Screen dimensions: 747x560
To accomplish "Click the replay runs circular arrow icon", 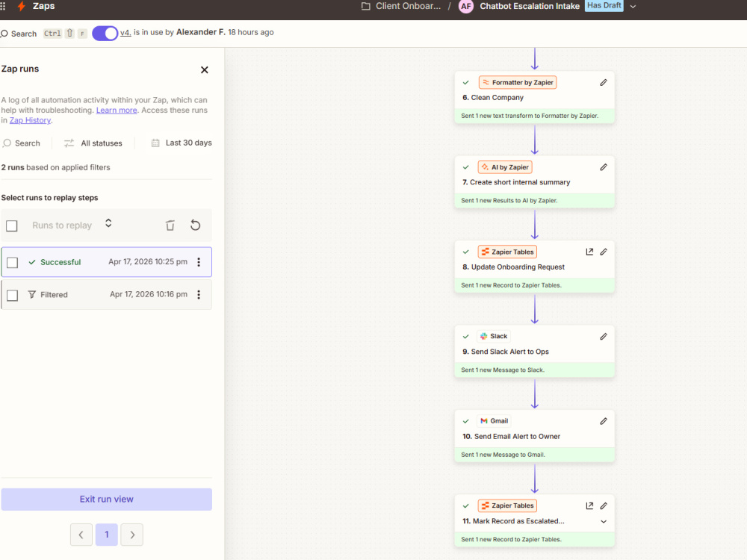I will (x=195, y=225).
